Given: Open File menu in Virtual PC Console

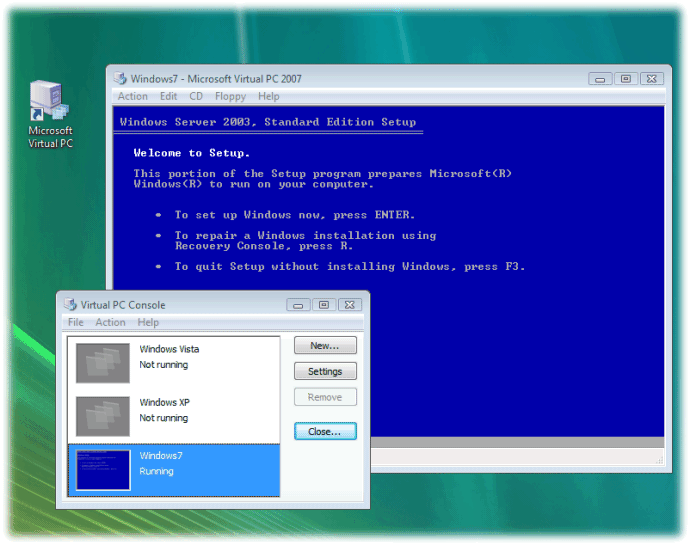Looking at the screenshot, I should tap(75, 322).
